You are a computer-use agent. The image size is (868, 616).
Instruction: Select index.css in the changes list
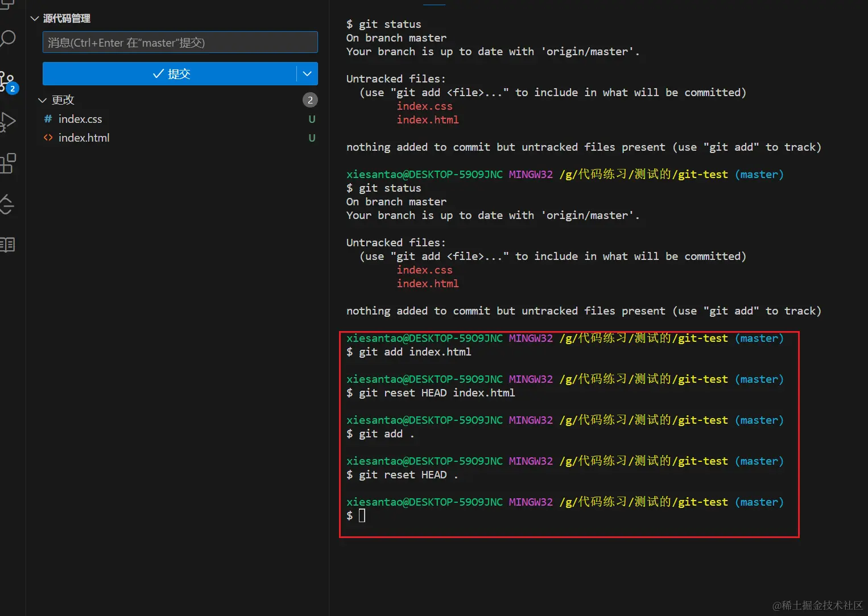point(80,119)
